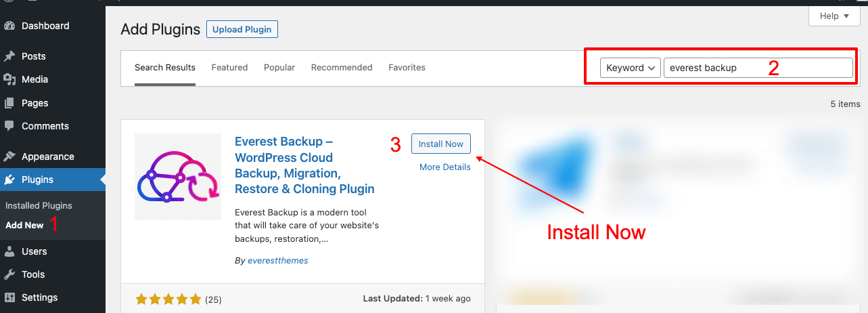Viewport: 868px width, 313px height.
Task: Click the plugin search input field
Action: [758, 68]
